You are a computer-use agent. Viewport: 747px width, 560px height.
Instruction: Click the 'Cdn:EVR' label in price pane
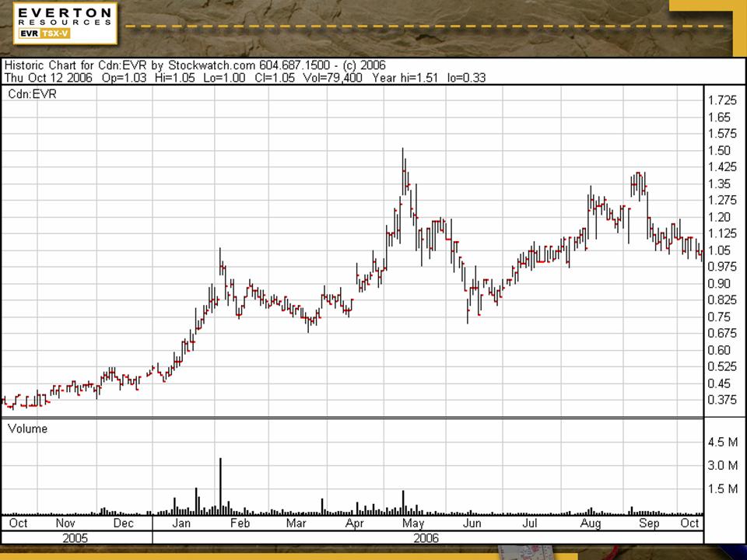32,94
